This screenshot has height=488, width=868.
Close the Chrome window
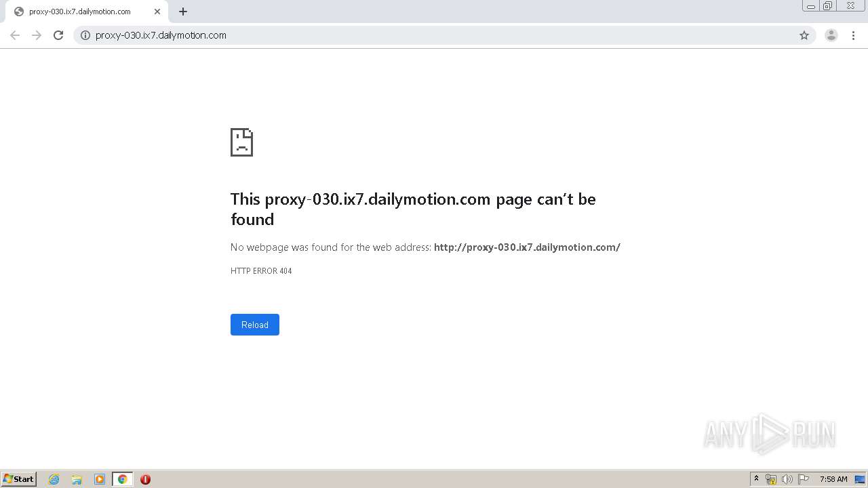click(x=850, y=6)
